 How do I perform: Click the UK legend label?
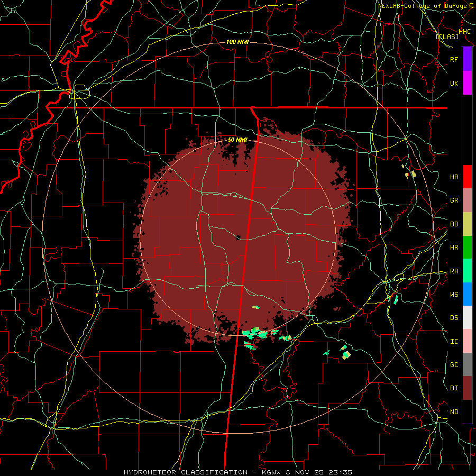[x=454, y=83]
